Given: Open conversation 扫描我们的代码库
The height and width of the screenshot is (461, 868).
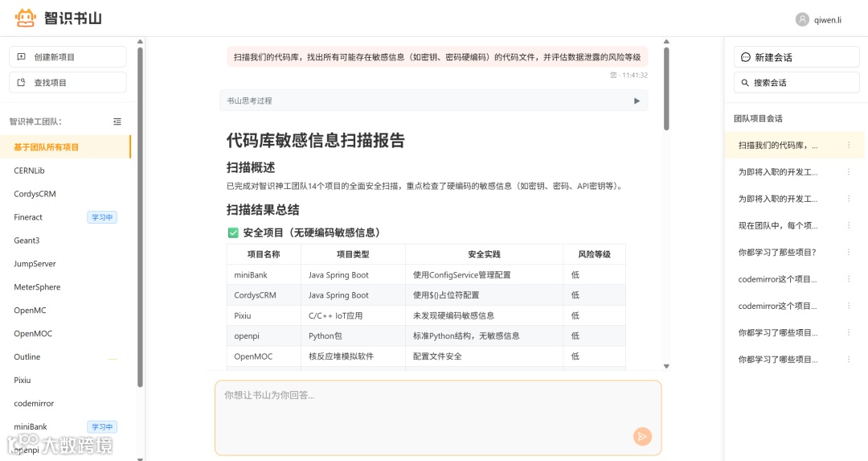Looking at the screenshot, I should pos(794,145).
